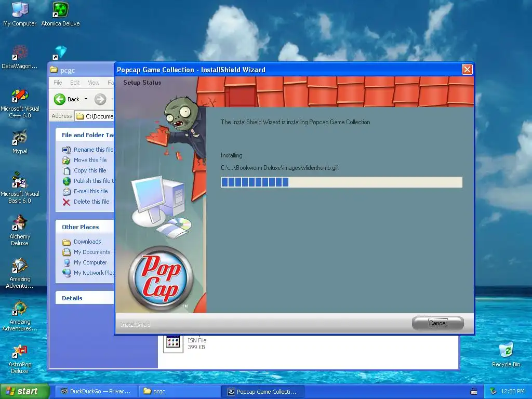Open the Start menu
The image size is (532, 399).
[x=24, y=391]
